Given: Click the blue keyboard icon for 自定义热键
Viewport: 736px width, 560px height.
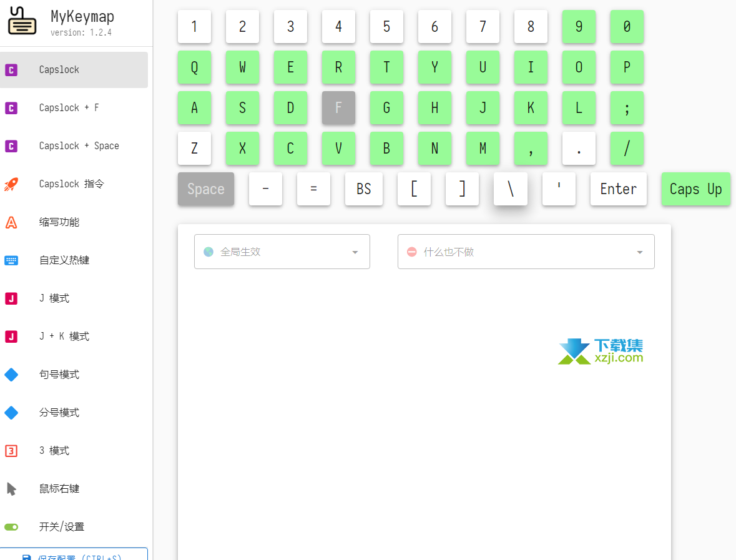Looking at the screenshot, I should point(11,260).
